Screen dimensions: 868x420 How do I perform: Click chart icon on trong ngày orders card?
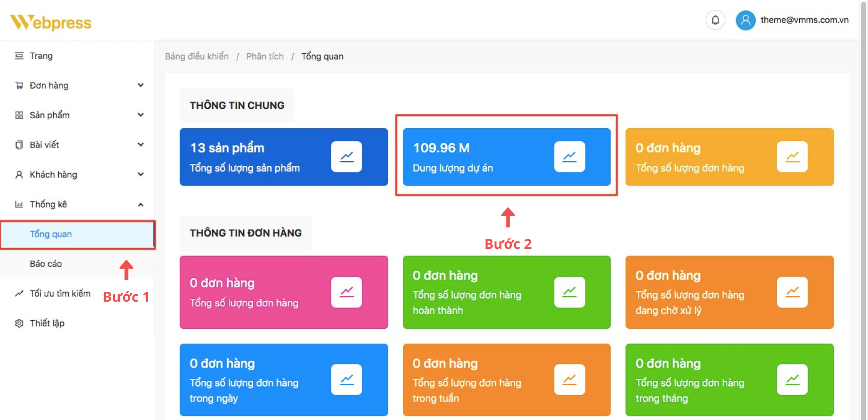point(346,380)
